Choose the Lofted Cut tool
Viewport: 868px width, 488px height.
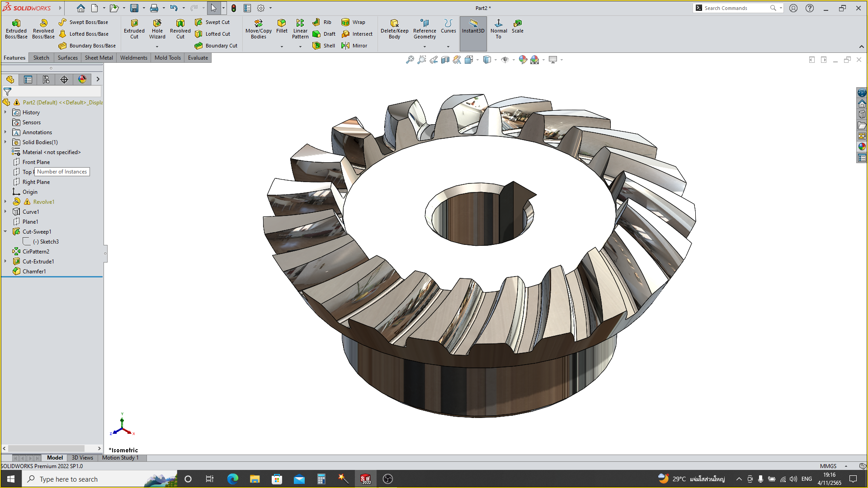[212, 34]
